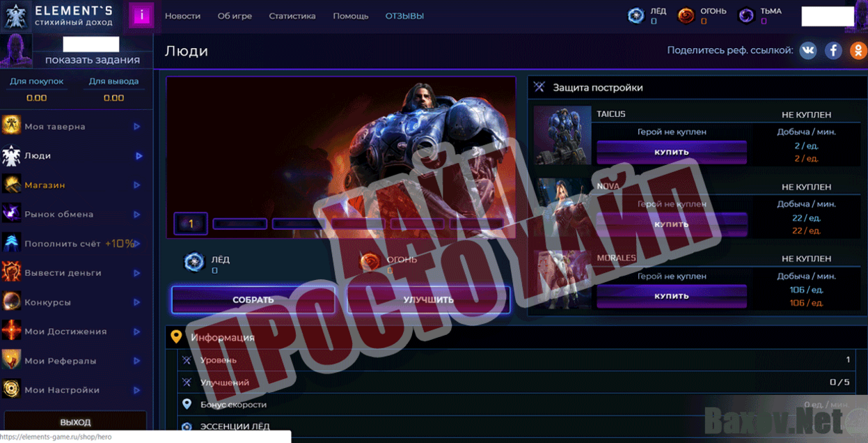This screenshot has width=868, height=443.
Task: Click the Мои Рефералы sidebar icon
Action: pyautogui.click(x=11, y=360)
